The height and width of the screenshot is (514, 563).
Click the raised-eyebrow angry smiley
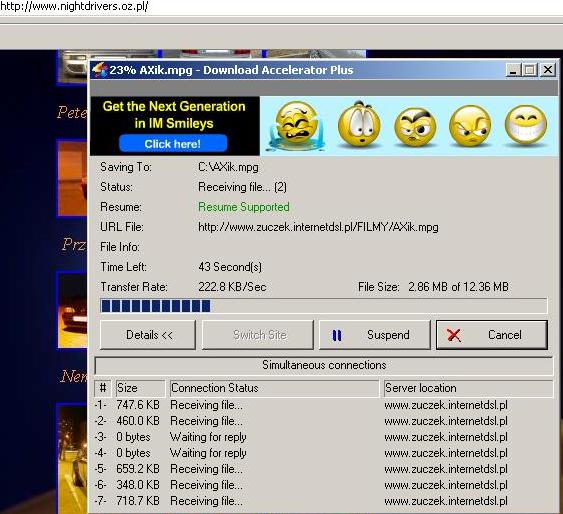[x=470, y=126]
